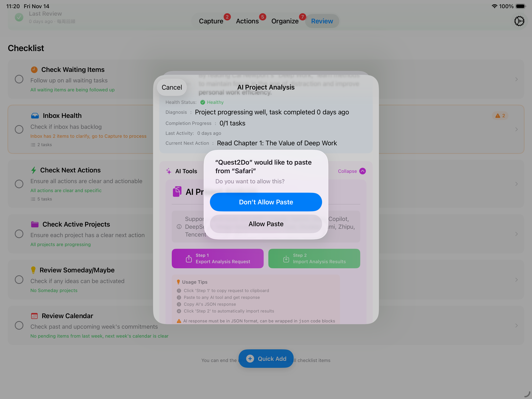Click the clock icon beside Check Waiting Items
Image resolution: width=532 pixels, height=399 pixels.
34,69
